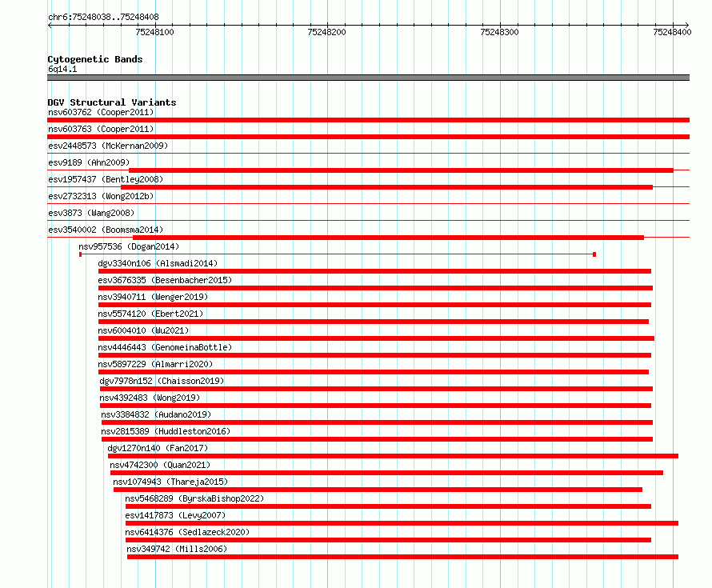Click esv3873 (Wang2008) label
This screenshot has width=712, height=588.
[x=91, y=213]
